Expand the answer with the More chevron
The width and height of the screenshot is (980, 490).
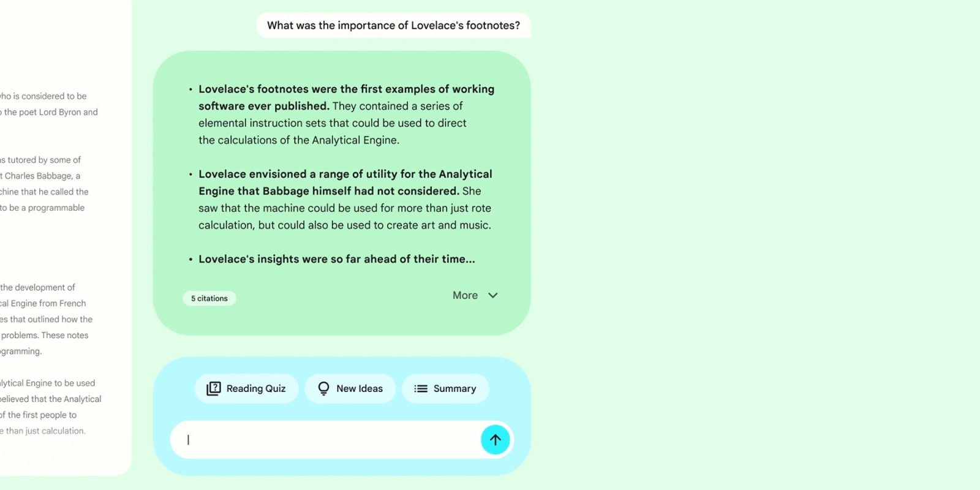click(493, 295)
